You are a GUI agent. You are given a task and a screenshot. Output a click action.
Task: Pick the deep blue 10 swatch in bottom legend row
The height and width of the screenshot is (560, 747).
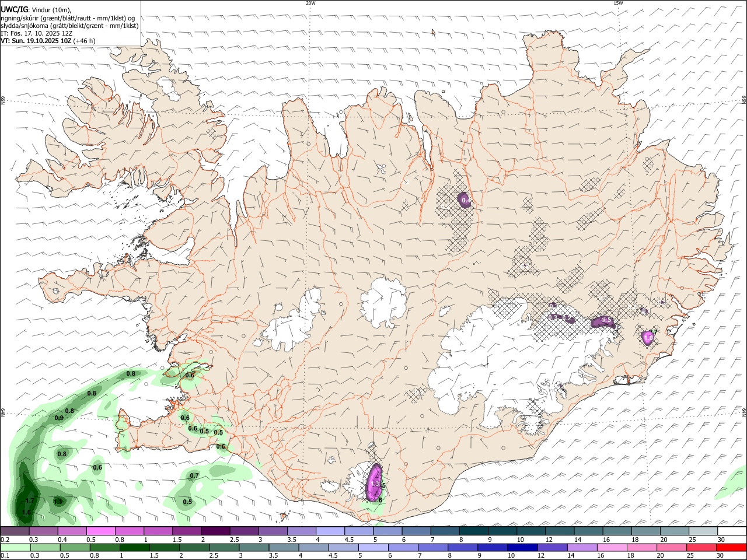click(522, 547)
